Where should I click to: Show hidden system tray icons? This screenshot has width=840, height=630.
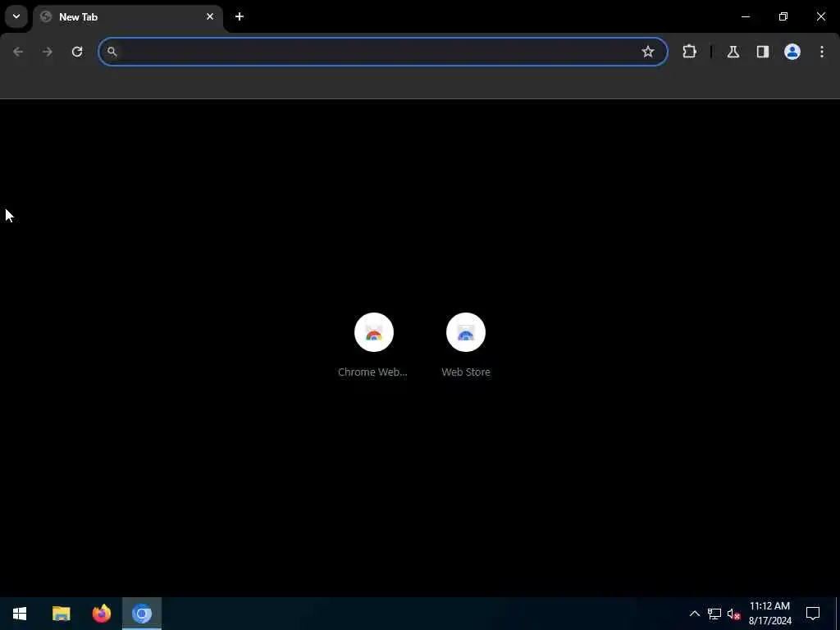pyautogui.click(x=694, y=614)
